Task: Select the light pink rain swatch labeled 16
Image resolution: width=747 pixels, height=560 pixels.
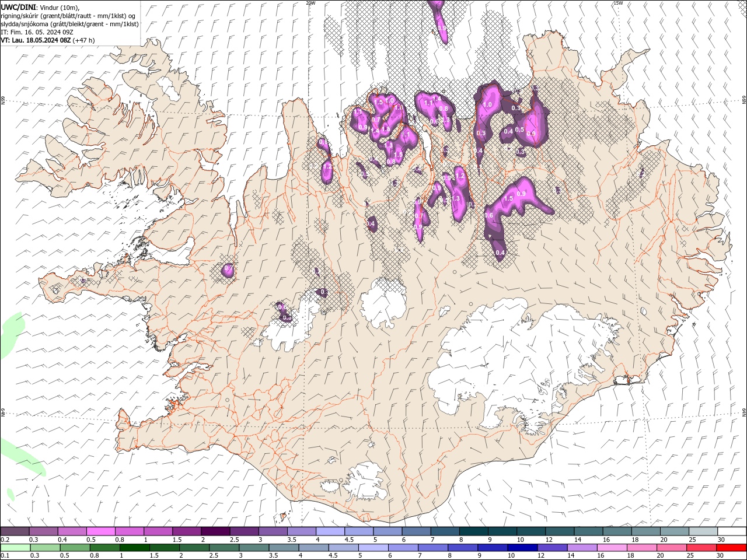Action: (x=611, y=548)
